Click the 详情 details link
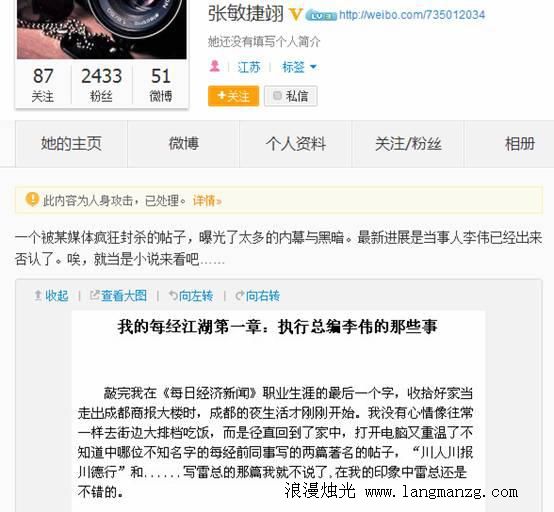 [207, 201]
